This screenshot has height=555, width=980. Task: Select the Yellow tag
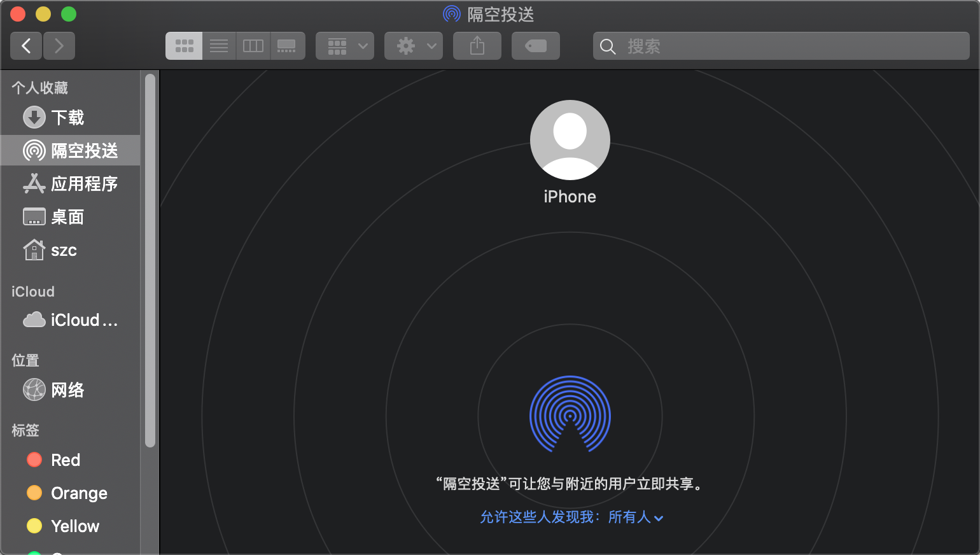(71, 526)
